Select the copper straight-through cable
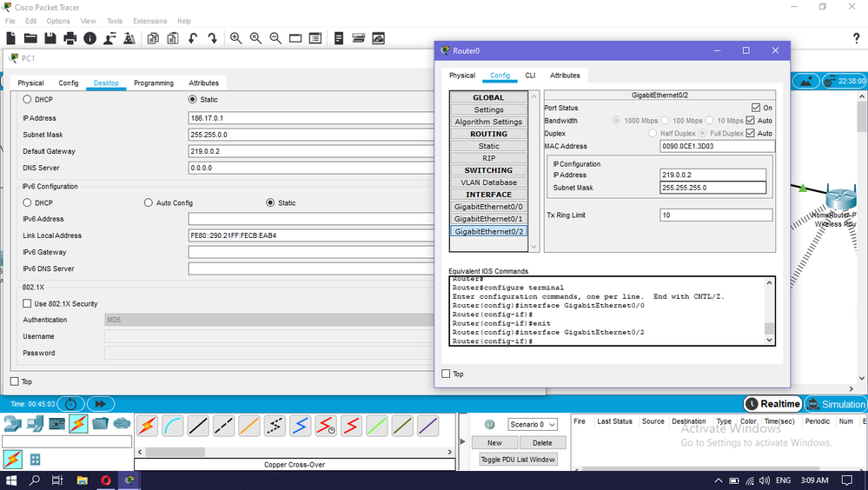This screenshot has height=490, width=868. click(198, 426)
